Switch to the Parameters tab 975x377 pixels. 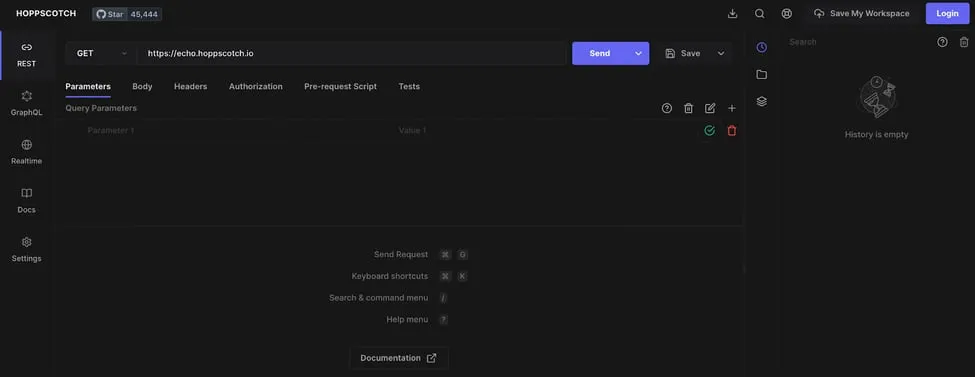(x=88, y=86)
